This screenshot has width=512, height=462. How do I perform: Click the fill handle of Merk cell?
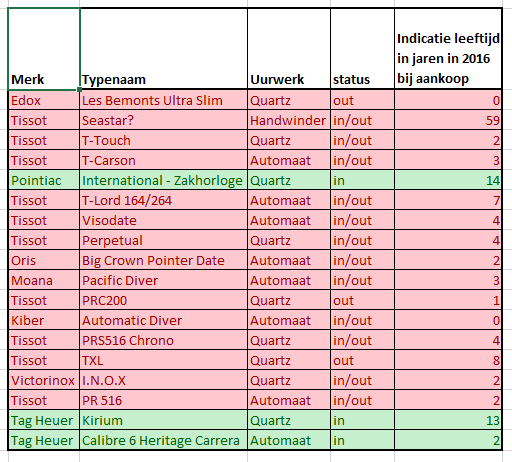click(x=79, y=89)
